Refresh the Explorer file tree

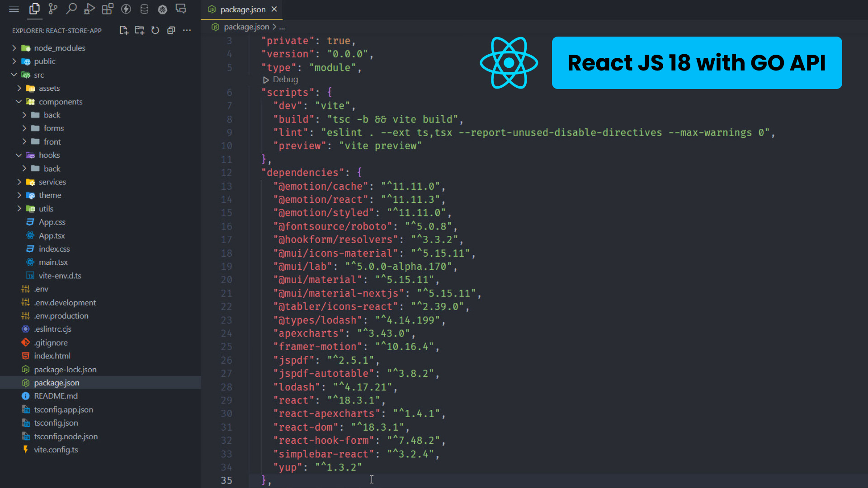click(155, 30)
